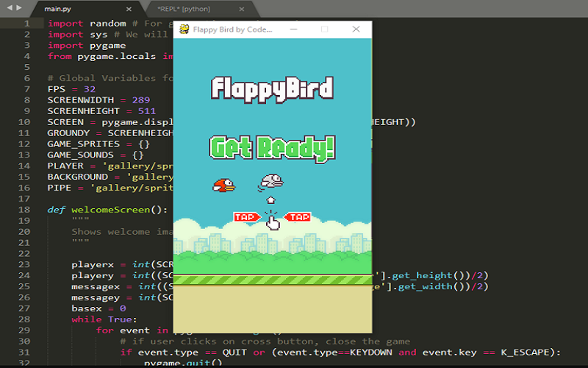Screen dimensions: 588x368
Task: Click on 'from pygame.locals' in line 4
Action: [x=101, y=57]
